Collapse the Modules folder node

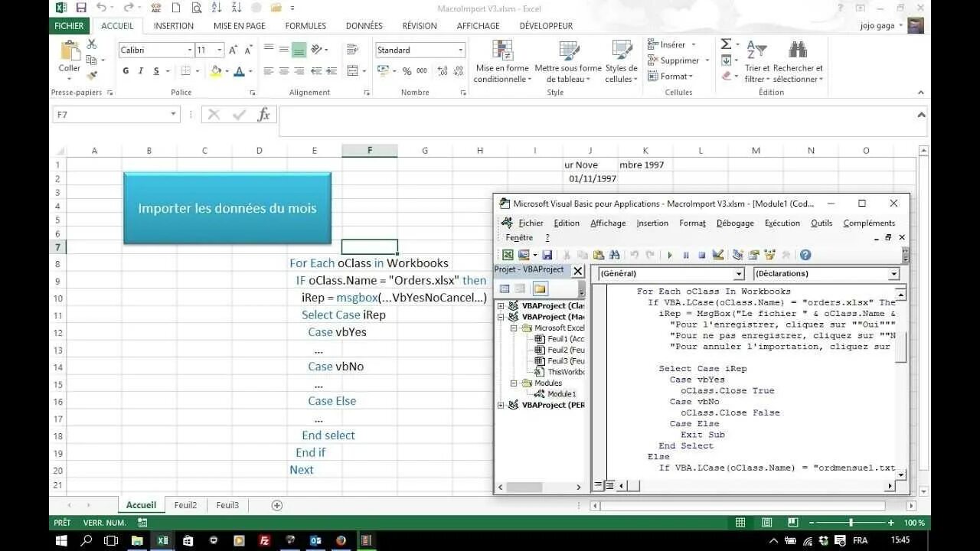point(514,383)
